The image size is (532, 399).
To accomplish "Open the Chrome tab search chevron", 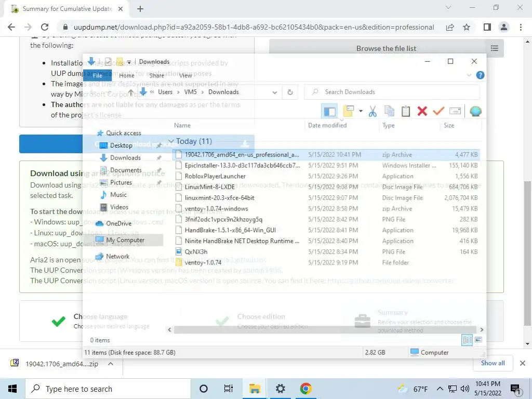I will [448, 7].
